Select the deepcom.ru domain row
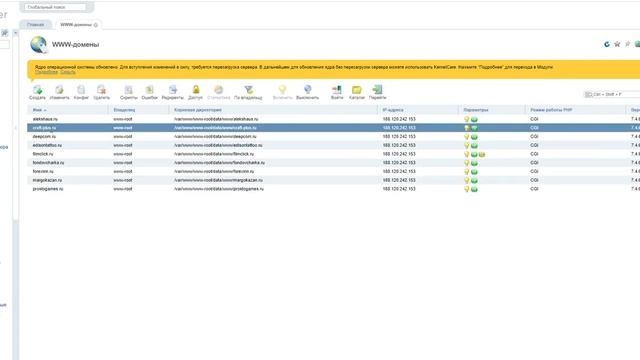640x360 pixels. [x=333, y=137]
